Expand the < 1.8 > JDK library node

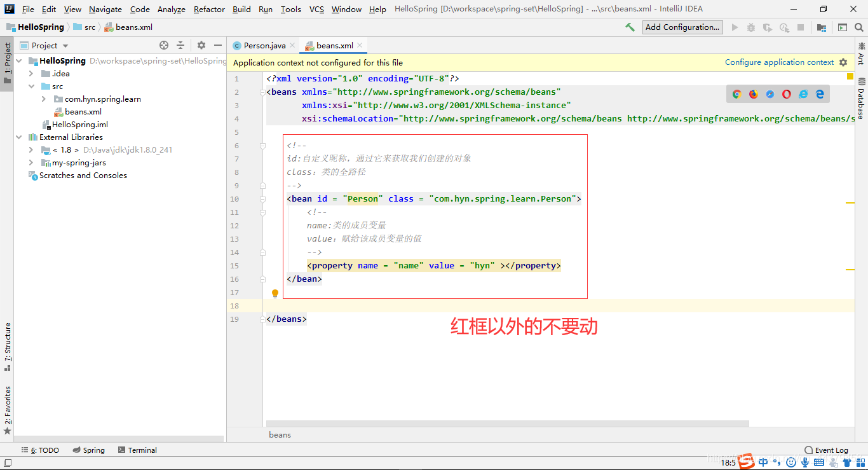31,150
